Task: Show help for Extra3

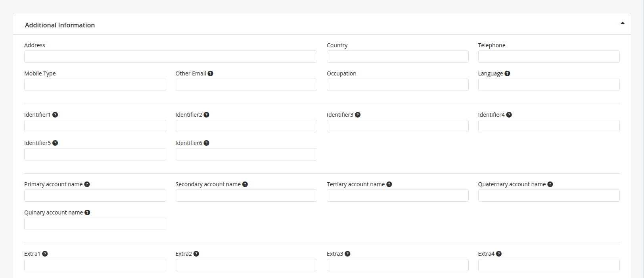Action: [347, 254]
